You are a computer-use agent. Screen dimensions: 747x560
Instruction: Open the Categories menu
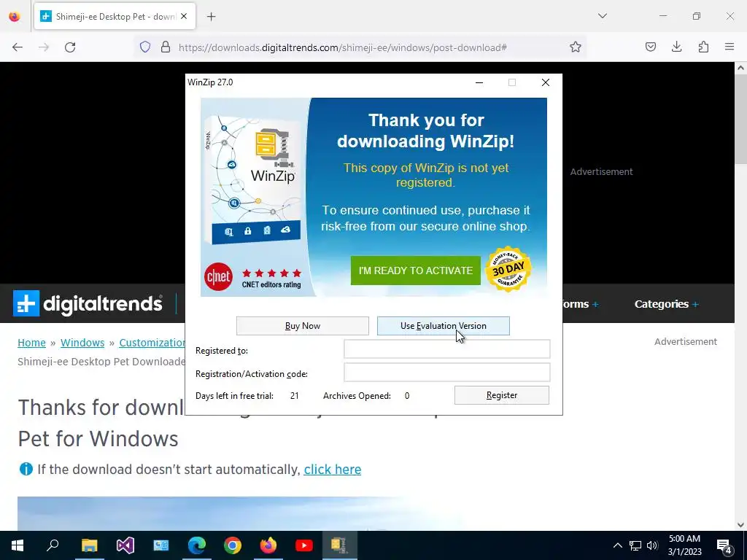pos(667,304)
